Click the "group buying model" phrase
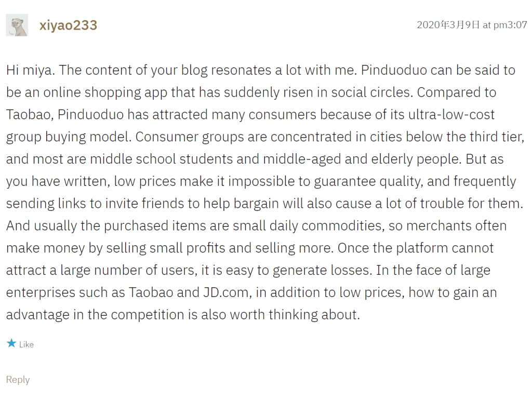 pyautogui.click(x=69, y=137)
